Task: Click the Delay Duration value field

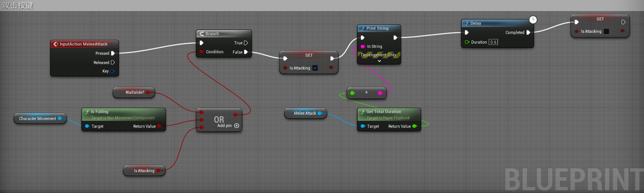Action: pos(493,42)
